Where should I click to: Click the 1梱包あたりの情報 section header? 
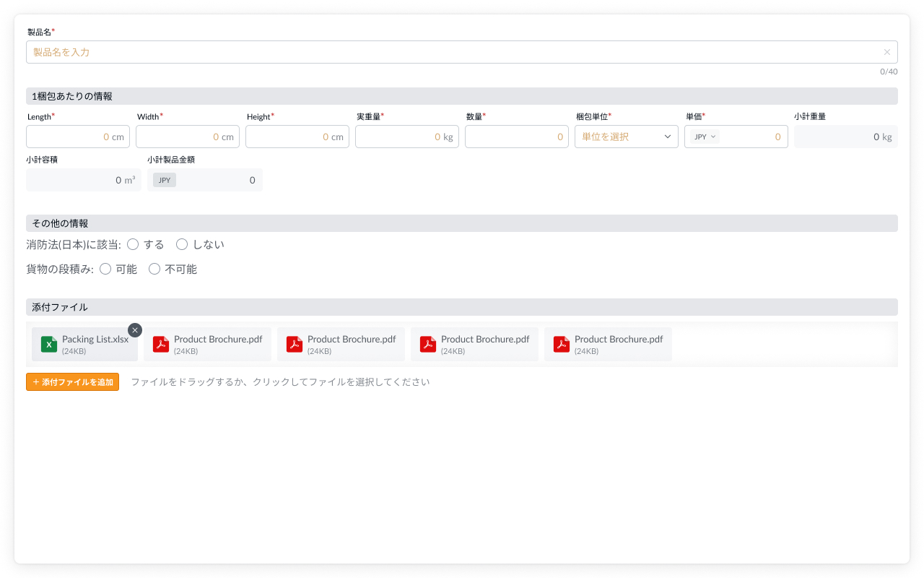click(462, 96)
